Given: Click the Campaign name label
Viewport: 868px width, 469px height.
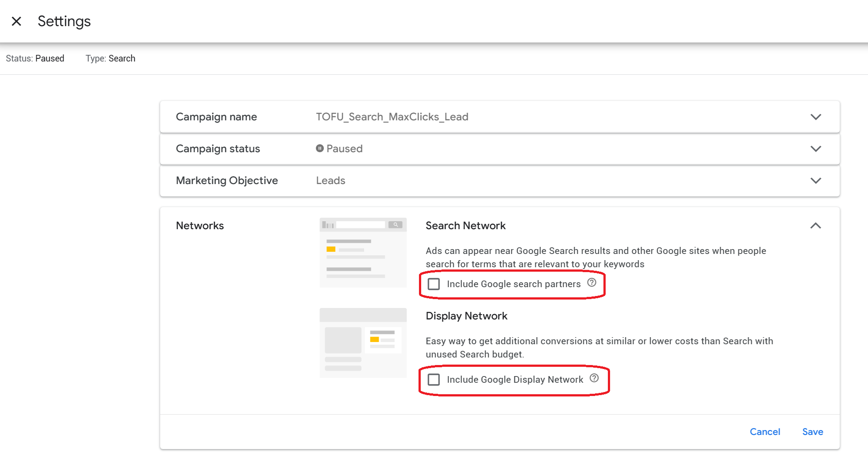Looking at the screenshot, I should (x=216, y=117).
